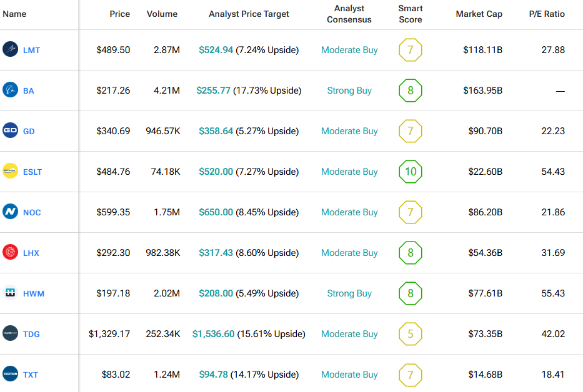Click the General Dynamics GD logo icon
The image size is (583, 392).
pos(11,130)
